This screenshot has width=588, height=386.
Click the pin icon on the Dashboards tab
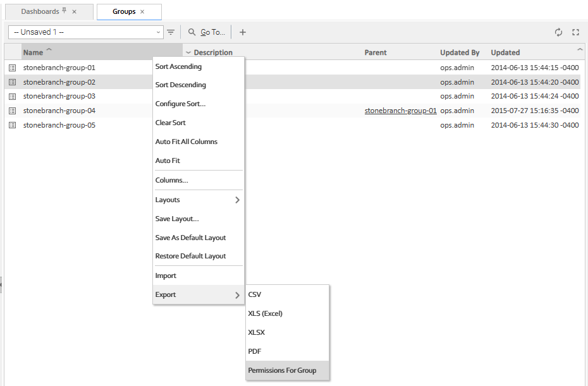pyautogui.click(x=64, y=11)
